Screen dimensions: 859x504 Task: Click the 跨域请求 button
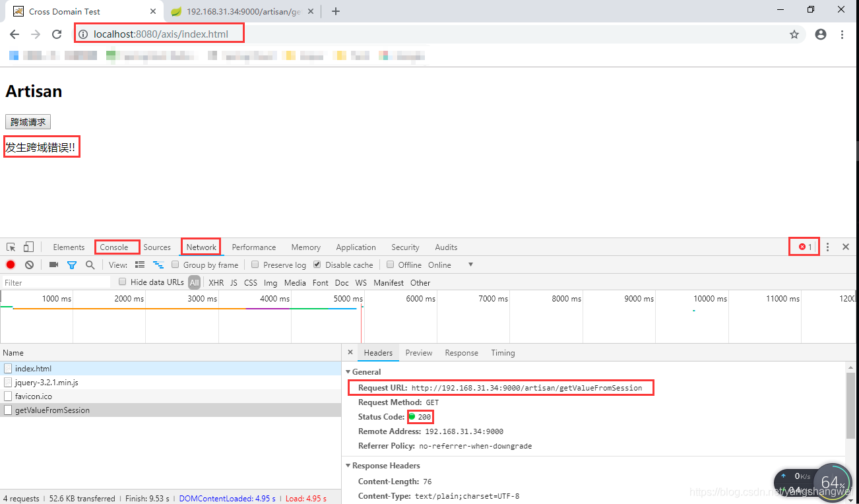28,122
